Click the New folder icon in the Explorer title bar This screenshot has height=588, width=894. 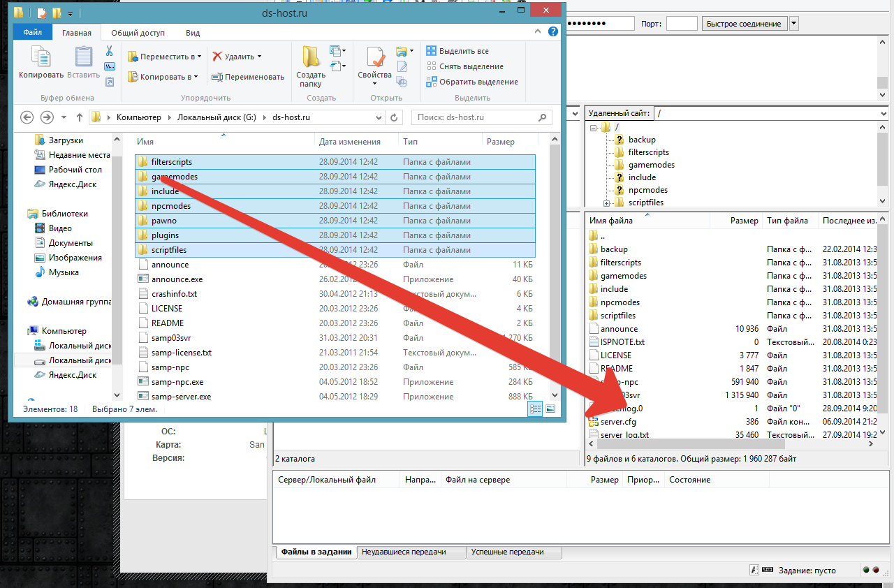[x=56, y=13]
